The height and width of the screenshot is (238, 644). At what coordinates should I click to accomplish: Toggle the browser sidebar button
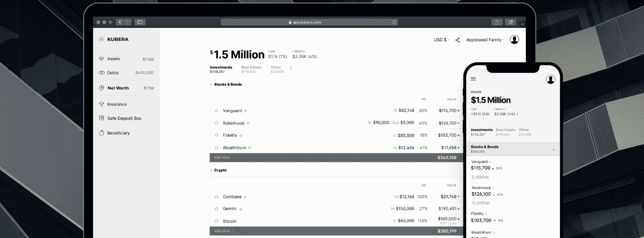click(140, 22)
